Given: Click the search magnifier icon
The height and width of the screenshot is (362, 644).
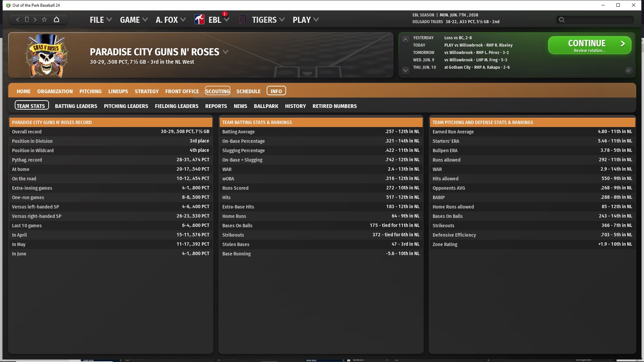Looking at the screenshot, I should coord(562,20).
